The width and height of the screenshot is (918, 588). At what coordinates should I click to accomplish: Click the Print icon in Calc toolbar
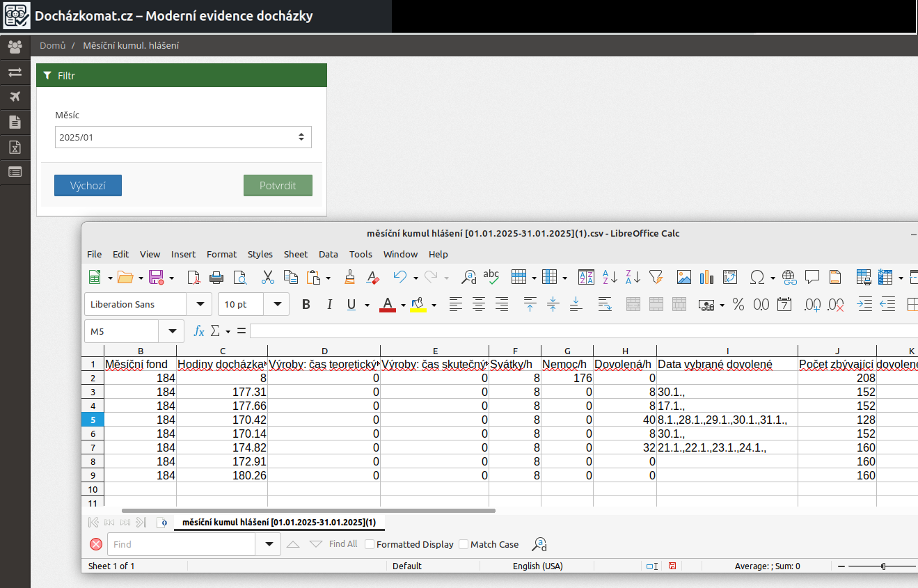[216, 278]
